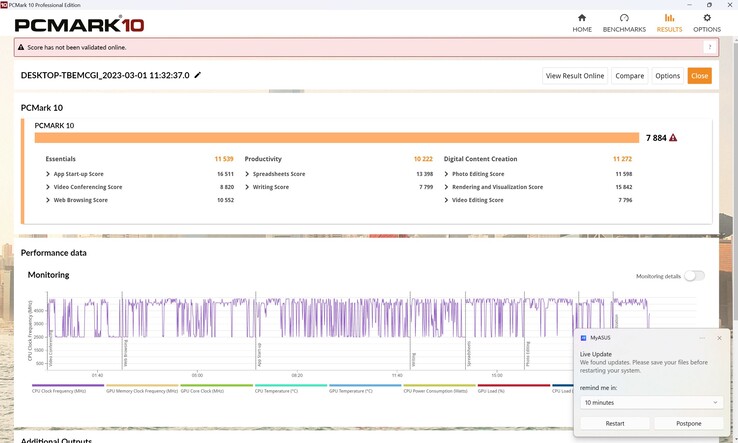738x443 pixels.
Task: Open the remind me in dropdown
Action: click(650, 402)
